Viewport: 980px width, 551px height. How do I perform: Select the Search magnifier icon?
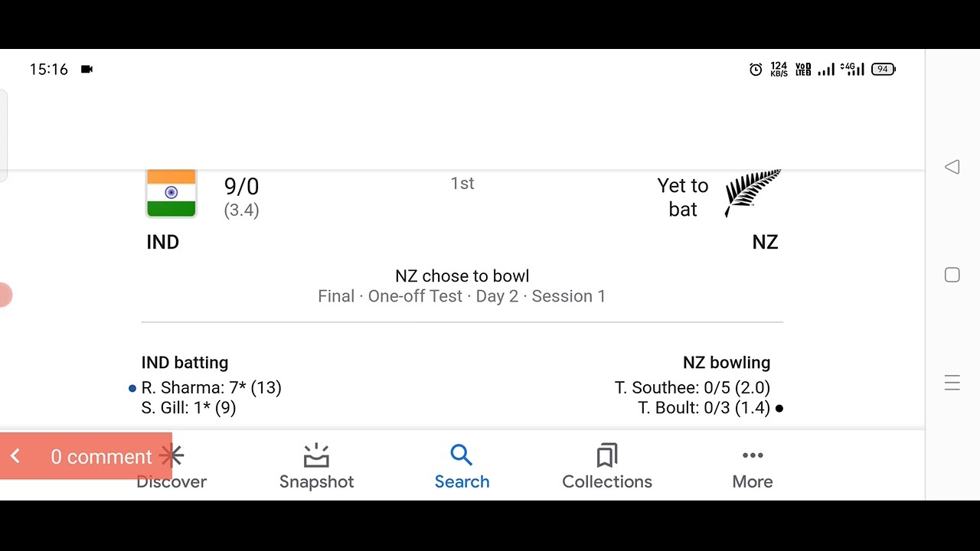coord(461,455)
